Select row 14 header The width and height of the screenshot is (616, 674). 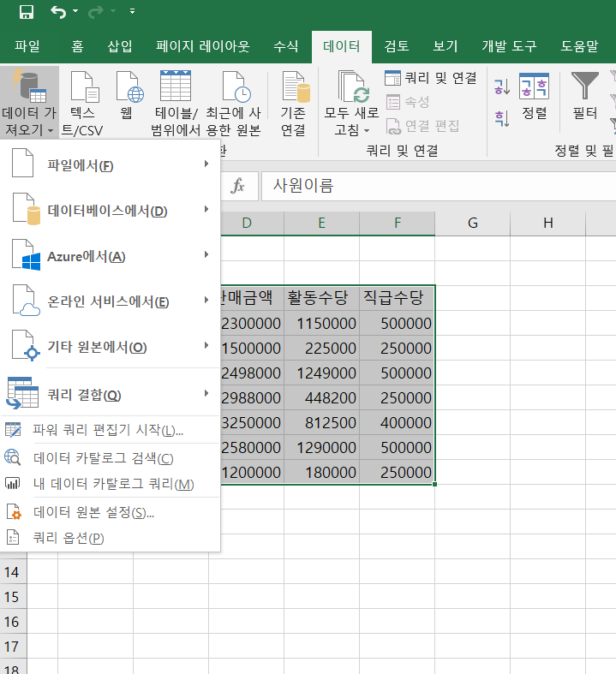point(13,572)
